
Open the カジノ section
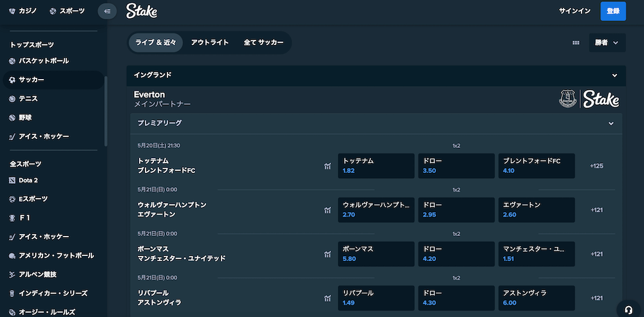[23, 11]
